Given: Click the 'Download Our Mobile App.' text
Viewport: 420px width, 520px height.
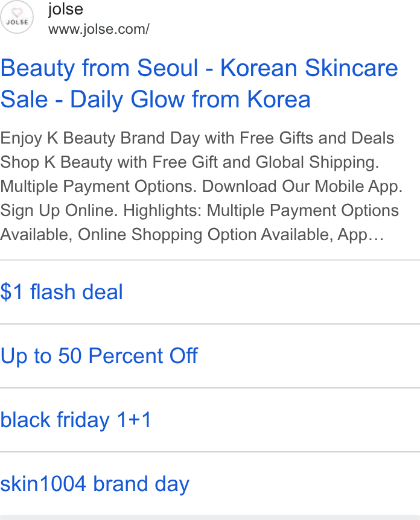Looking at the screenshot, I should 302,186.
